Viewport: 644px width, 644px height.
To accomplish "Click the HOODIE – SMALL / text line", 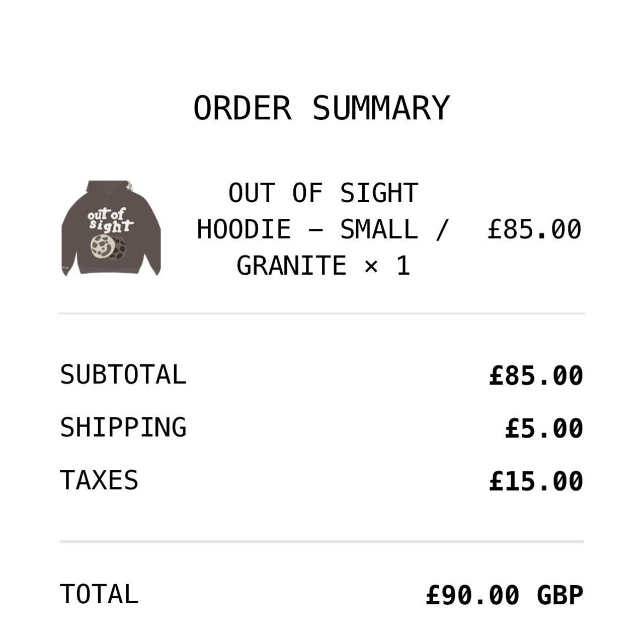I will [322, 229].
